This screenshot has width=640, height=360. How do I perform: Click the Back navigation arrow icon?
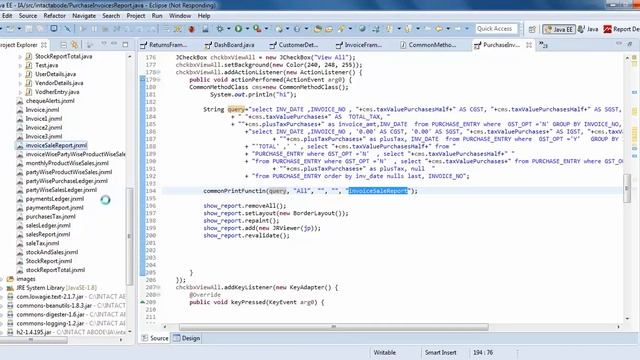pyautogui.click(x=439, y=29)
